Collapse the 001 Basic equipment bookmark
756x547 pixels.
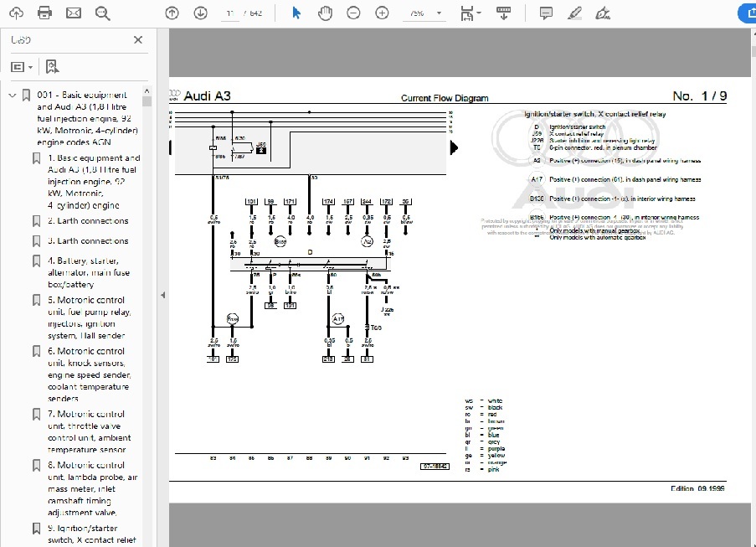pos(13,95)
